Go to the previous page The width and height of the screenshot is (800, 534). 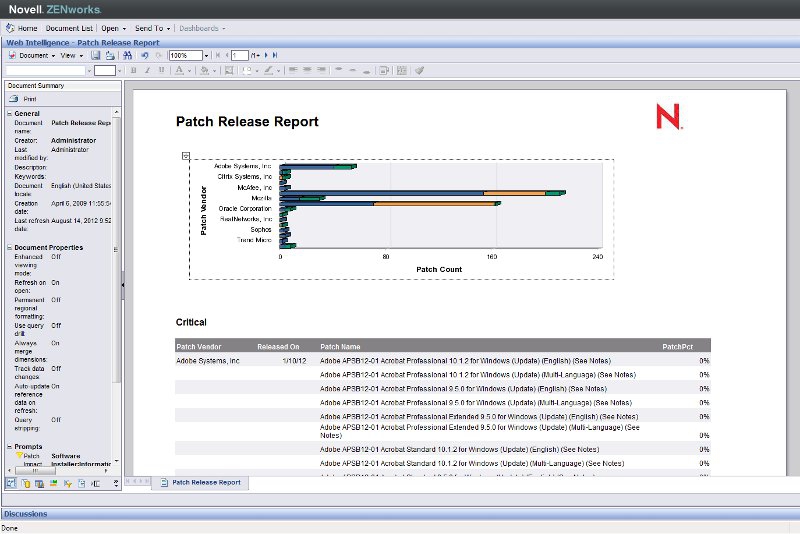pyautogui.click(x=227, y=55)
